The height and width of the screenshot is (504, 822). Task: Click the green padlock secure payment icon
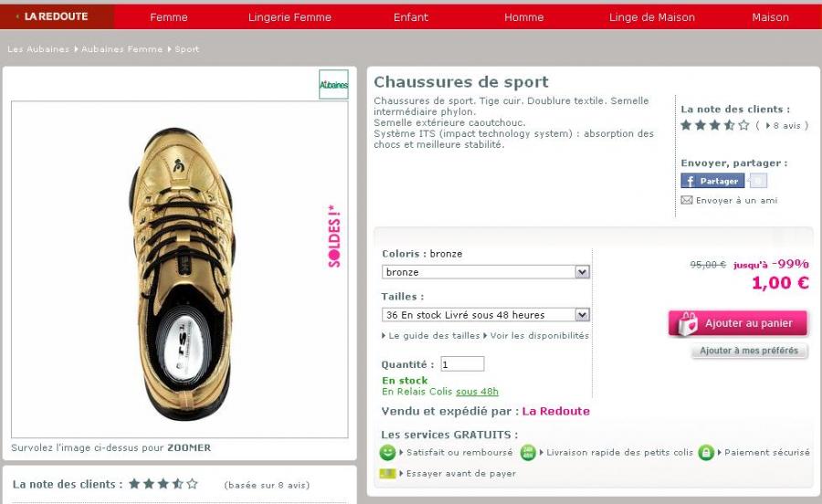tap(706, 452)
